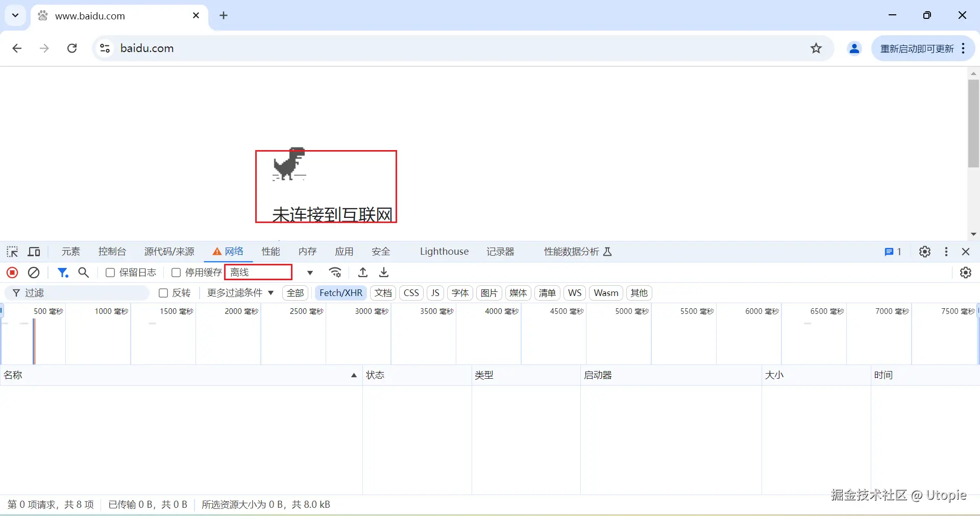Image resolution: width=980 pixels, height=516 pixels.
Task: Click 重新启动即可更新 button
Action: [x=917, y=48]
